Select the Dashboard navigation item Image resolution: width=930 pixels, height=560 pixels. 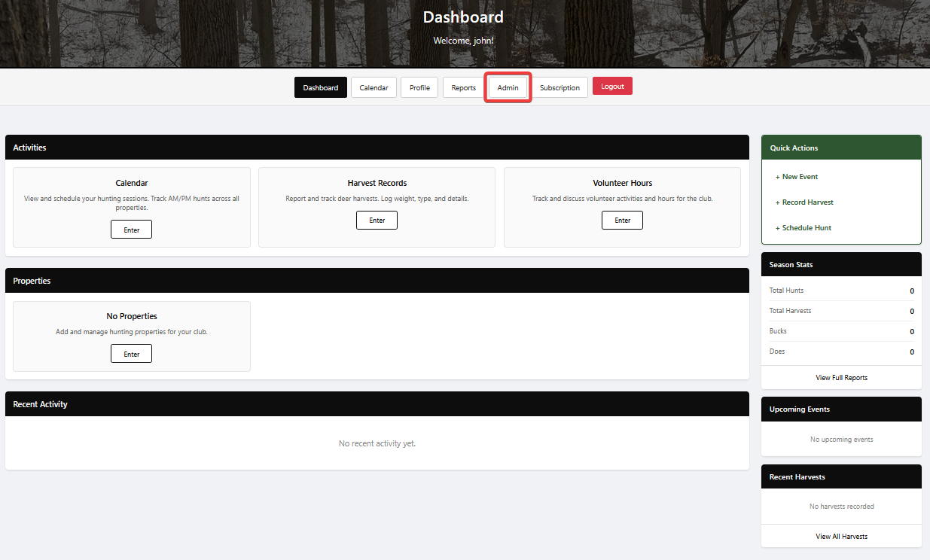click(320, 87)
